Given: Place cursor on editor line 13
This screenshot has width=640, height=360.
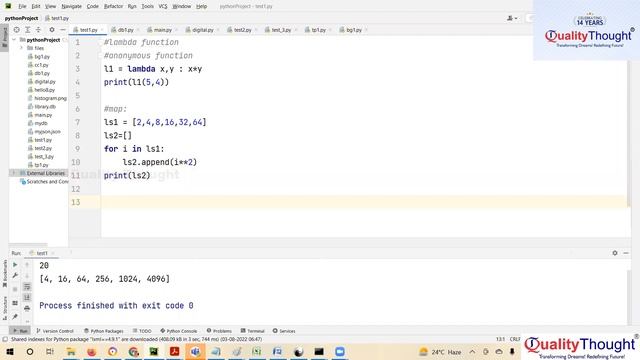Looking at the screenshot, I should point(365,202).
